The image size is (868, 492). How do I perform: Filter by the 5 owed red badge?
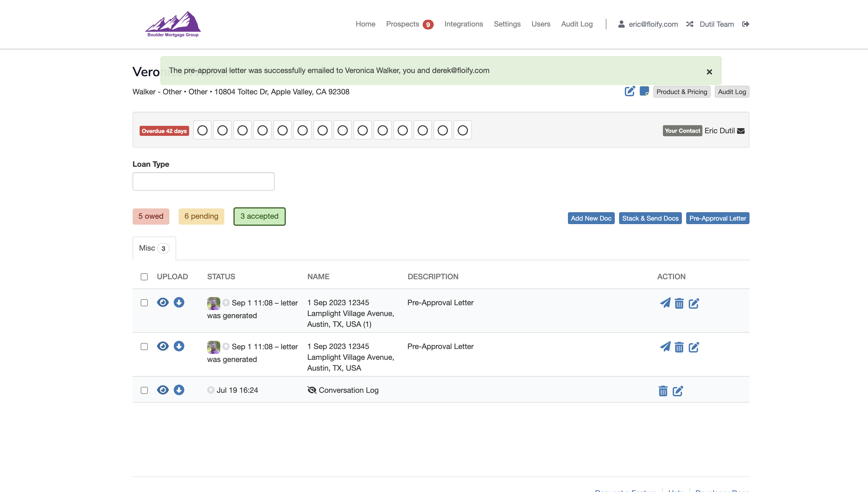[151, 216]
